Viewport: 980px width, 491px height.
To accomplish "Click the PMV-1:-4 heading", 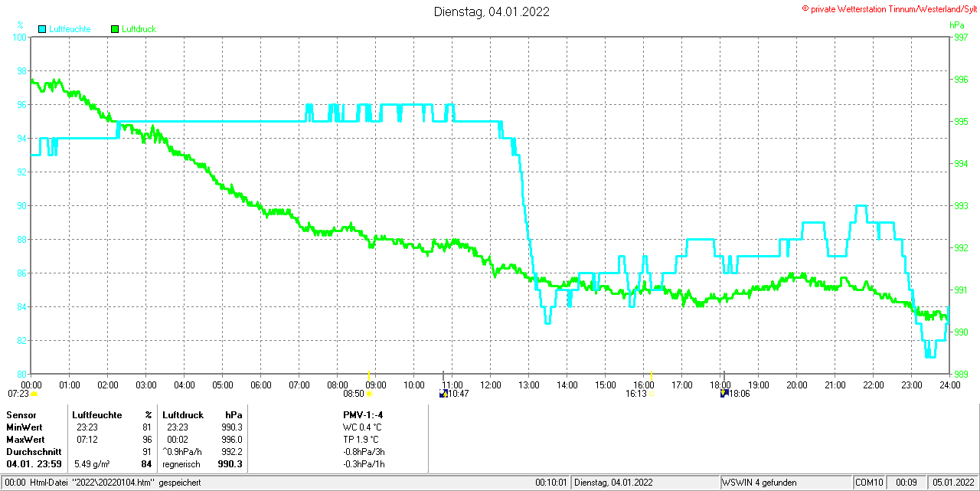I will (x=363, y=414).
